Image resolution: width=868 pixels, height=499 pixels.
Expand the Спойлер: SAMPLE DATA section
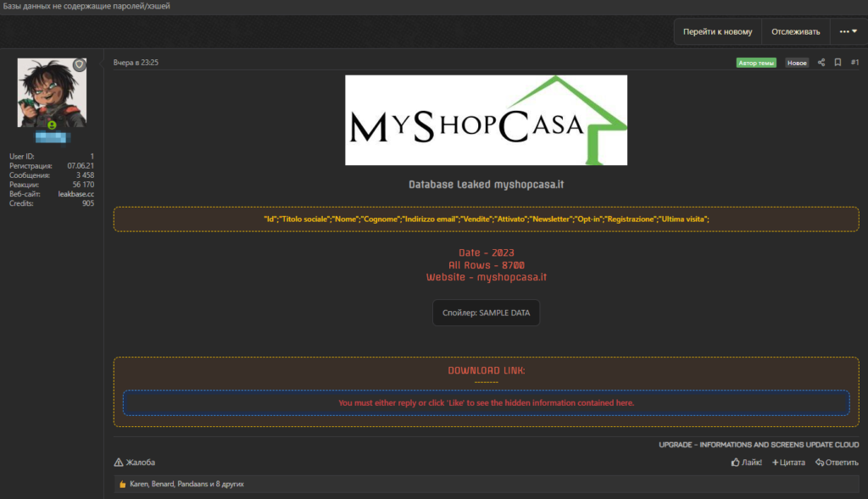[x=486, y=313]
